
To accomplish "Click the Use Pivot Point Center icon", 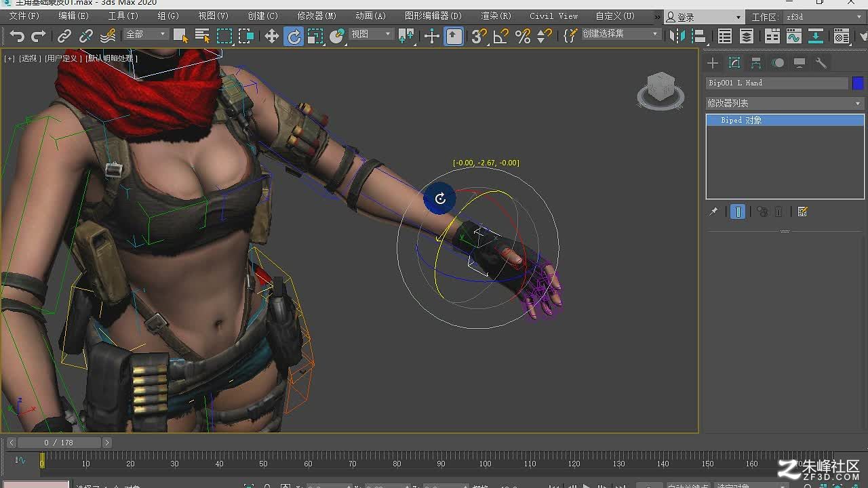I will click(406, 36).
